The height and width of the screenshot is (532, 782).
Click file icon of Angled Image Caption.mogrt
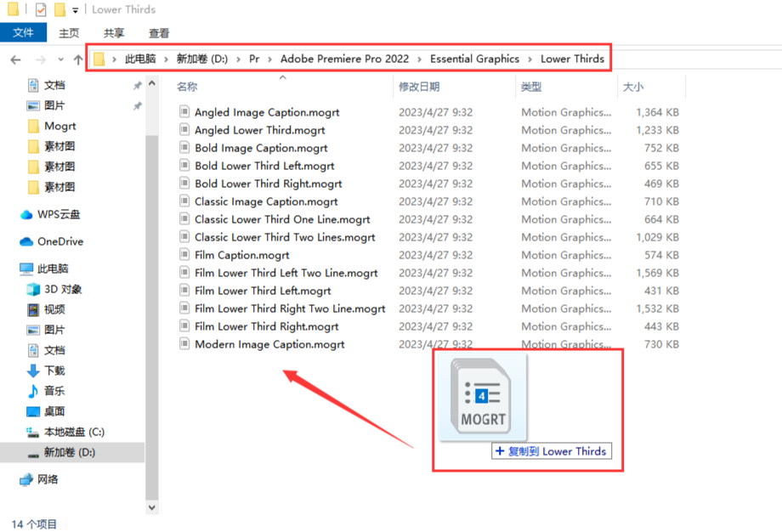[x=184, y=111]
